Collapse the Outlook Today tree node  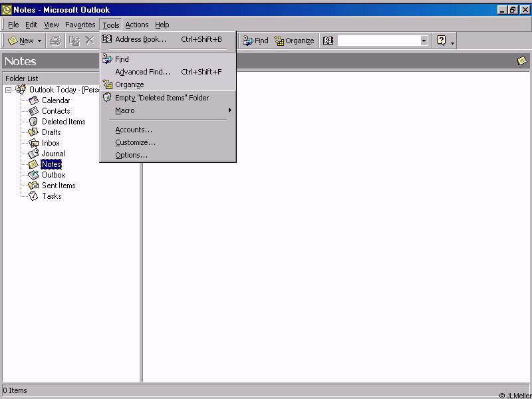point(8,90)
